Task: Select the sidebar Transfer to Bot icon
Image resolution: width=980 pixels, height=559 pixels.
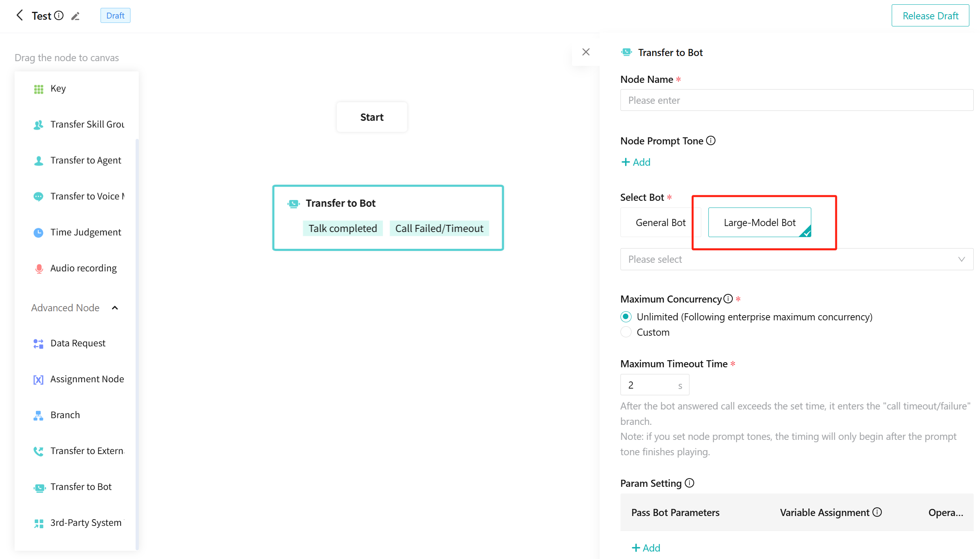Action: point(39,488)
